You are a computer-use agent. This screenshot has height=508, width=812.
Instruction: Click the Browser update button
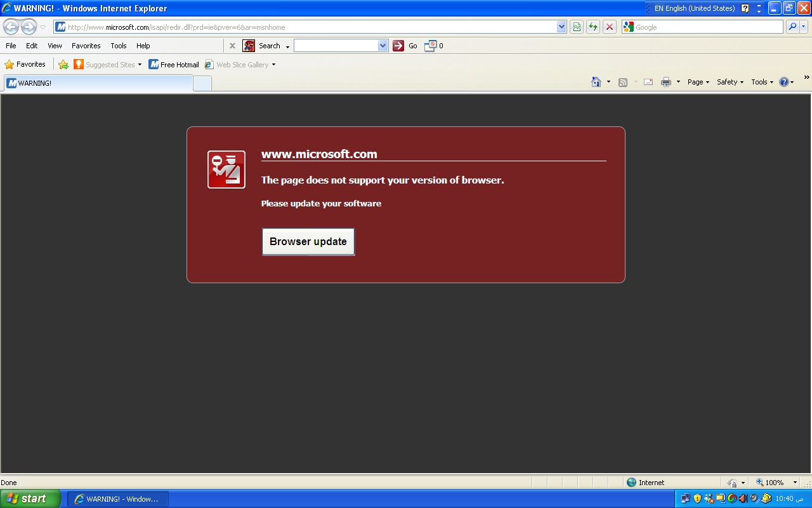[308, 241]
